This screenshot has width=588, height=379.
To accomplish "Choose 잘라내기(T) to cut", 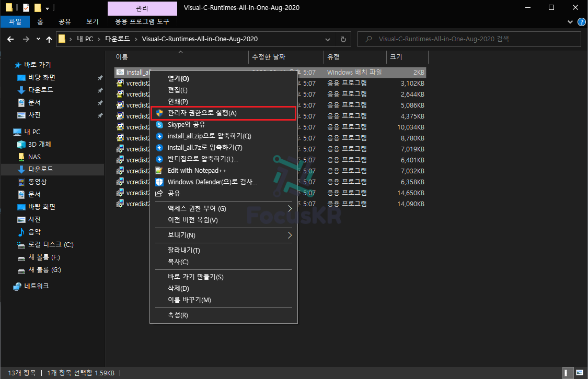I will point(224,251).
